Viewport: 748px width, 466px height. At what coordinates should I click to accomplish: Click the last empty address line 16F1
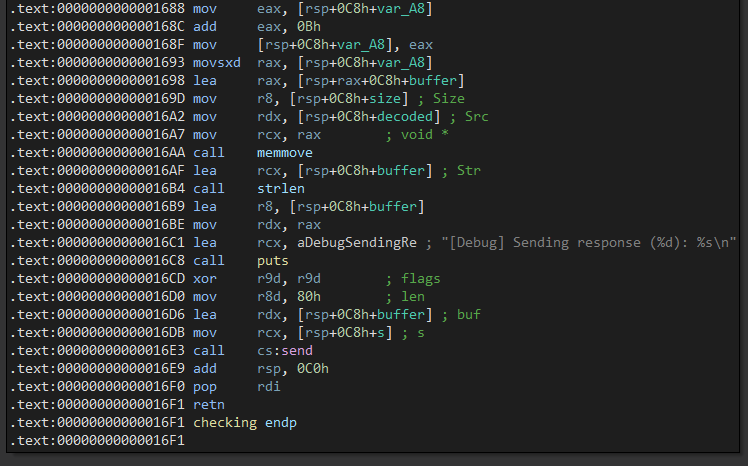point(97,441)
